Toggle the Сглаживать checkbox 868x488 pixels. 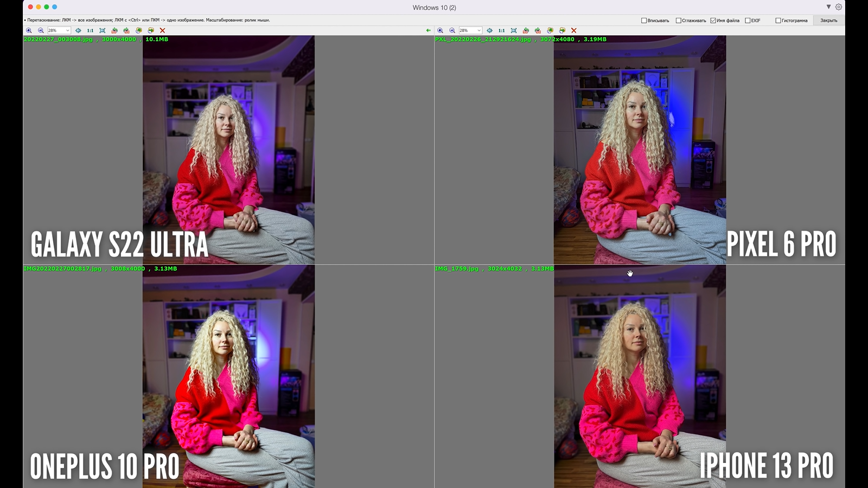click(678, 21)
